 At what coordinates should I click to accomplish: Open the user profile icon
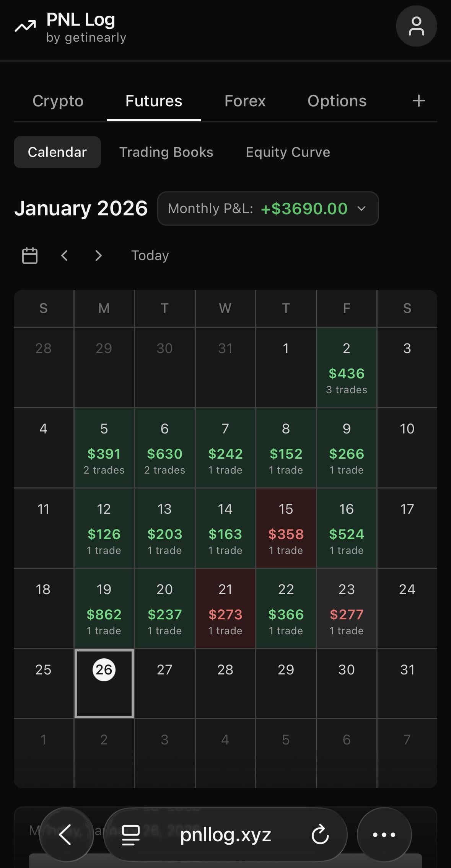416,26
